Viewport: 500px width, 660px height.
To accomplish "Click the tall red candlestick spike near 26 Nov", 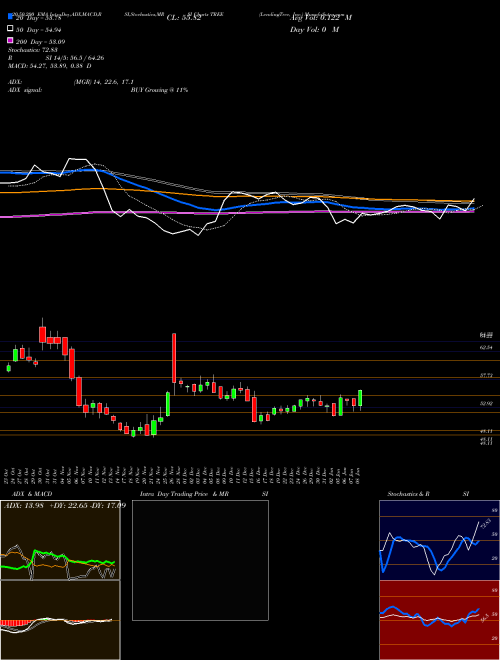I will pos(174,358).
